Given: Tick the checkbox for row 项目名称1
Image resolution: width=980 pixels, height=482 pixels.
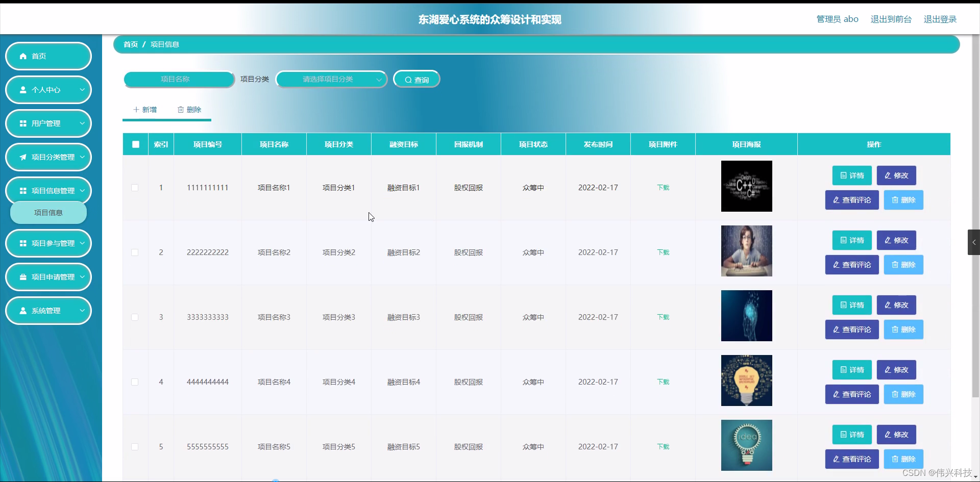Looking at the screenshot, I should 135,188.
